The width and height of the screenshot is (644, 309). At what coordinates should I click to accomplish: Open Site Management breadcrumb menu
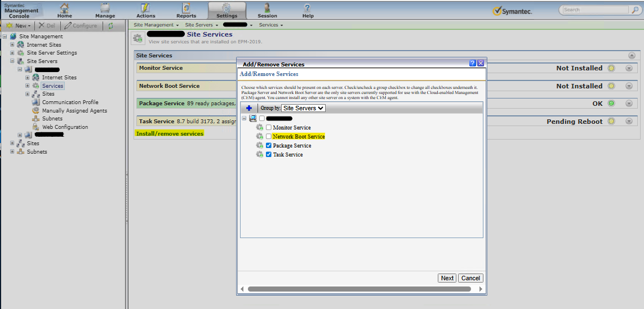pos(156,25)
